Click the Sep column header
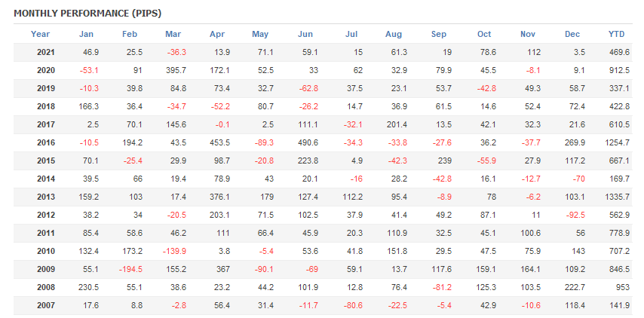This screenshot has height=318, width=644. tap(438, 34)
